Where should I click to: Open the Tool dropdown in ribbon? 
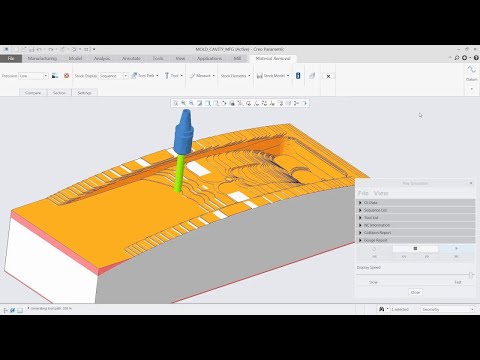[174, 76]
